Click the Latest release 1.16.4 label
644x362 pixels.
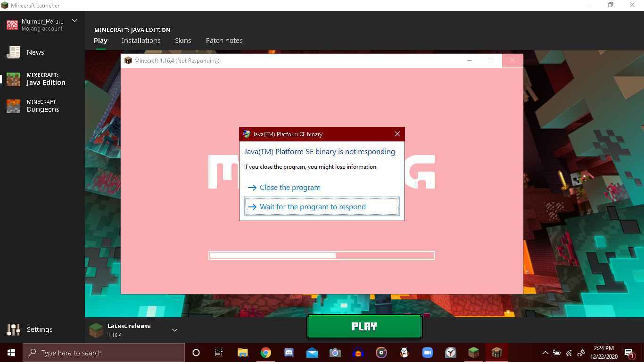[x=129, y=330]
